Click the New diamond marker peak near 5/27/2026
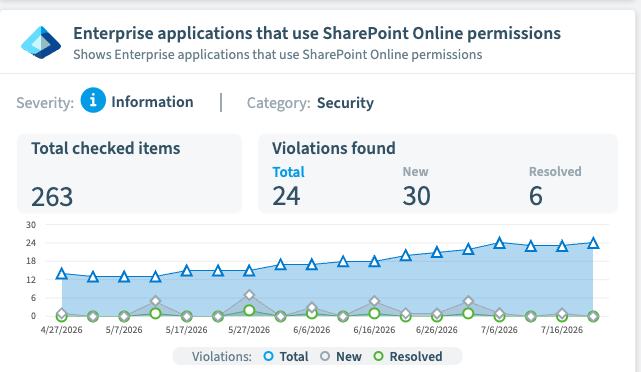This screenshot has width=641, height=372. tap(249, 295)
